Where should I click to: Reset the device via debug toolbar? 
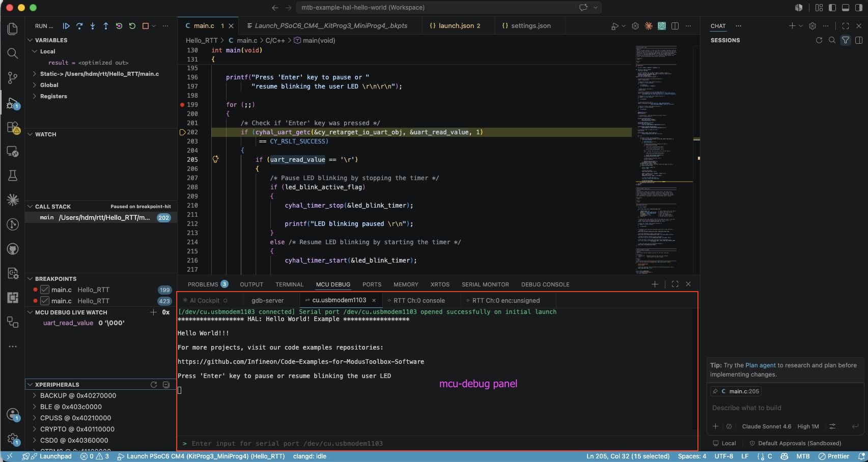coord(119,26)
